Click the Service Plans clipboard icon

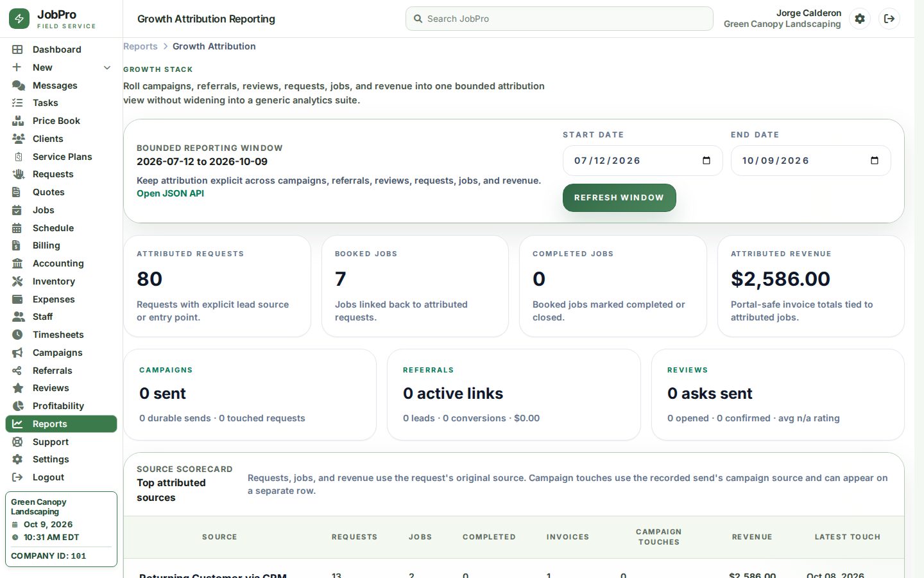[x=19, y=157]
